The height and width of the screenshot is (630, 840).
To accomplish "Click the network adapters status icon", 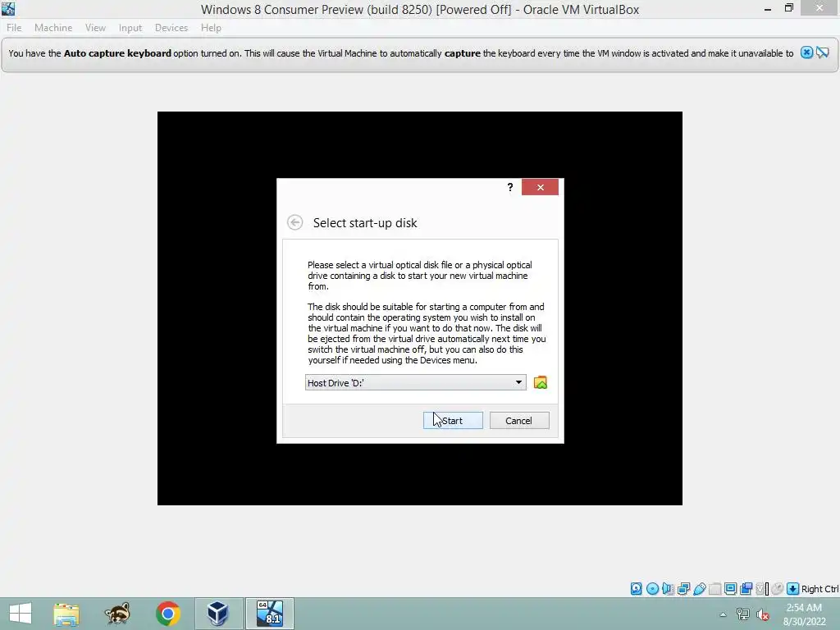I will 683,589.
